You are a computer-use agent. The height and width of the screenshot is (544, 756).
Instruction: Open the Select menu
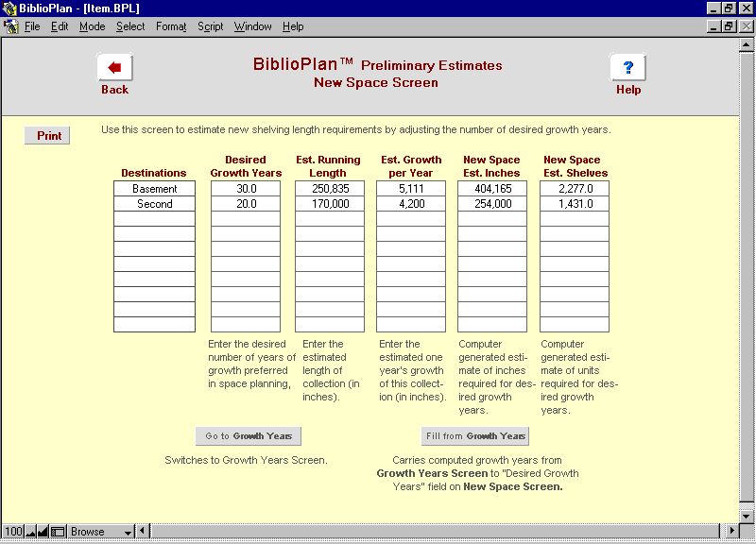tap(130, 26)
